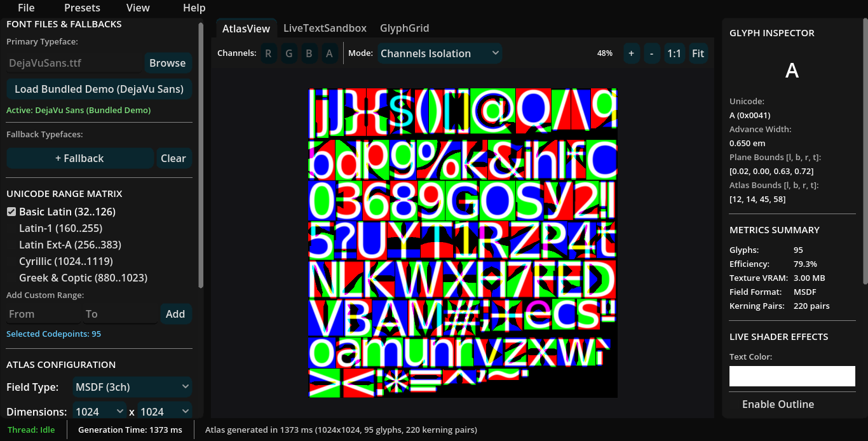The height and width of the screenshot is (441, 868).
Task: Click the Unicode value 'A (0x0041)'
Action: tap(750, 115)
